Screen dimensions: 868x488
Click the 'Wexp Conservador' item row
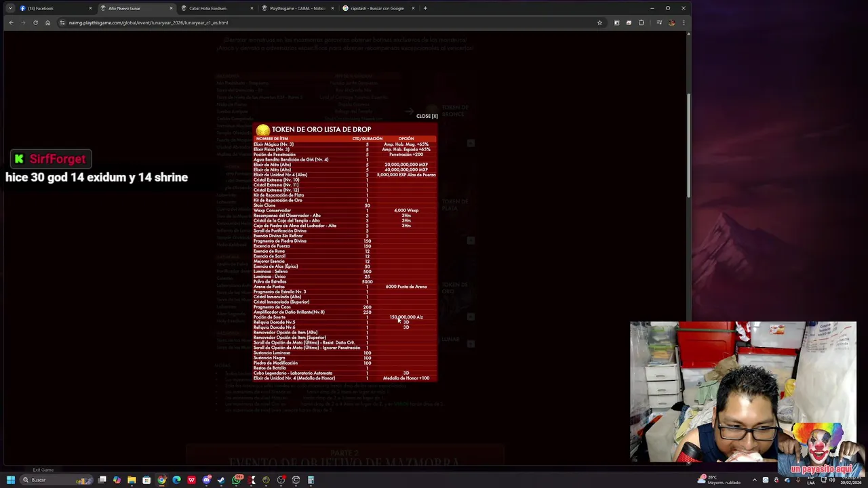click(344, 210)
